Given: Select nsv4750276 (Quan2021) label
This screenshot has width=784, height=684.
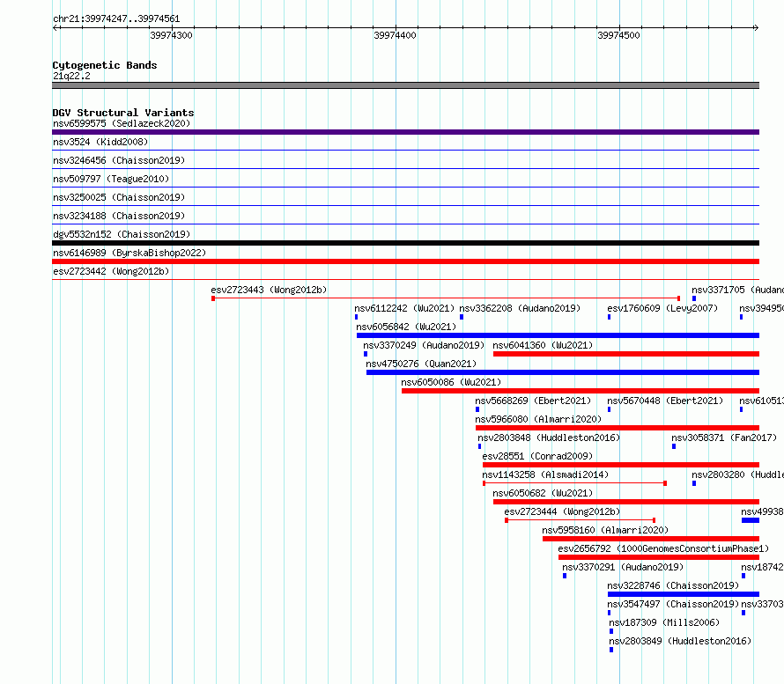Looking at the screenshot, I should point(421,364).
